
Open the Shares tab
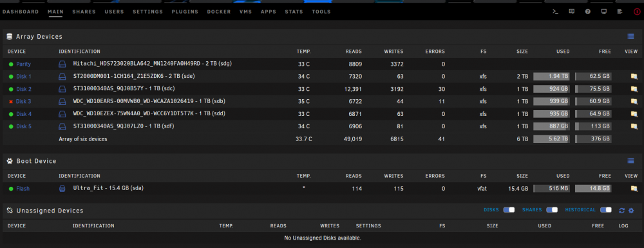tap(84, 12)
